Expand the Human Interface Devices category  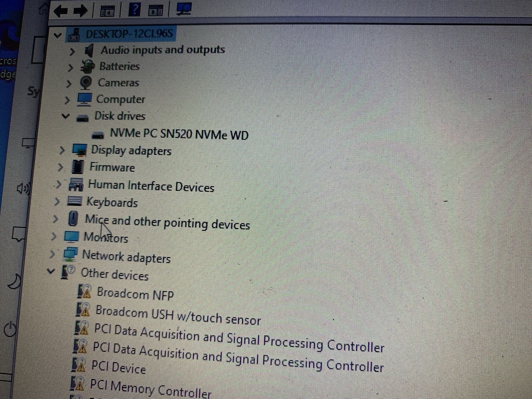(59, 184)
